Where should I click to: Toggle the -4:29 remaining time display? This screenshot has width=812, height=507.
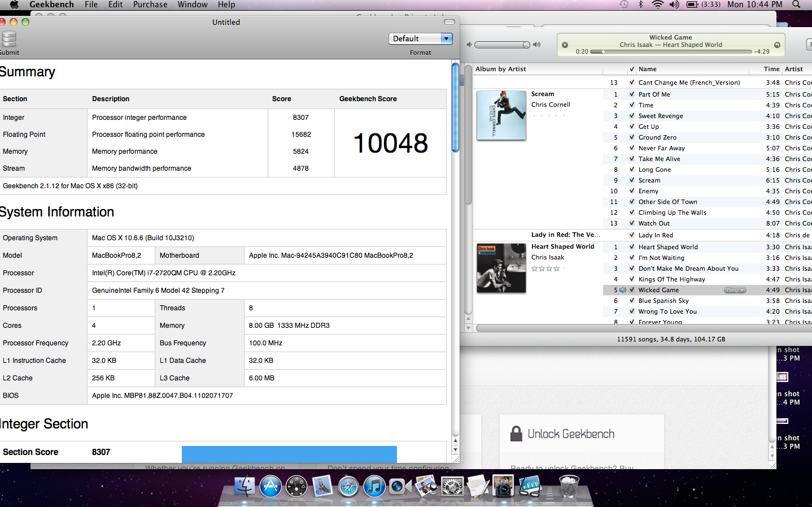(762, 51)
